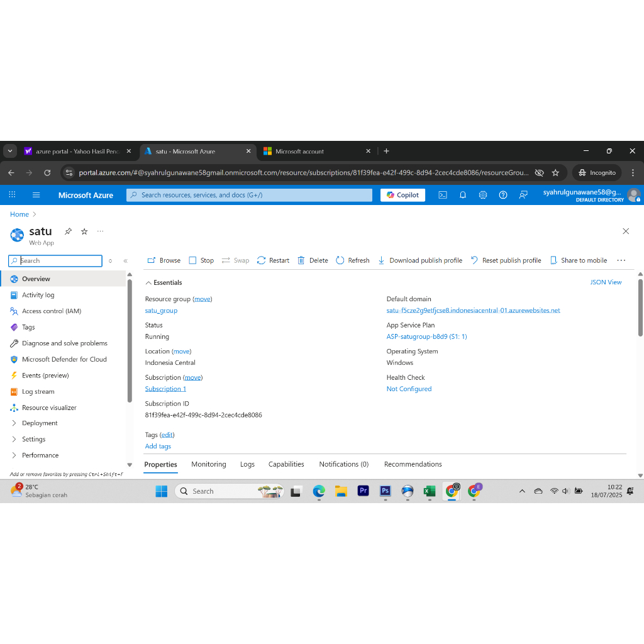Restart the web app
Viewport: 644px width, 644px height.
point(273,260)
